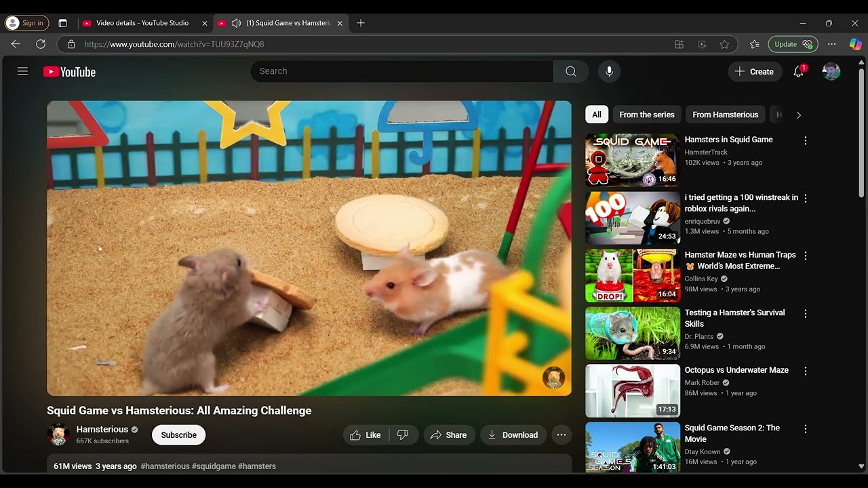
Task: Open options for Hamsters in Squid Game
Action: (x=806, y=140)
